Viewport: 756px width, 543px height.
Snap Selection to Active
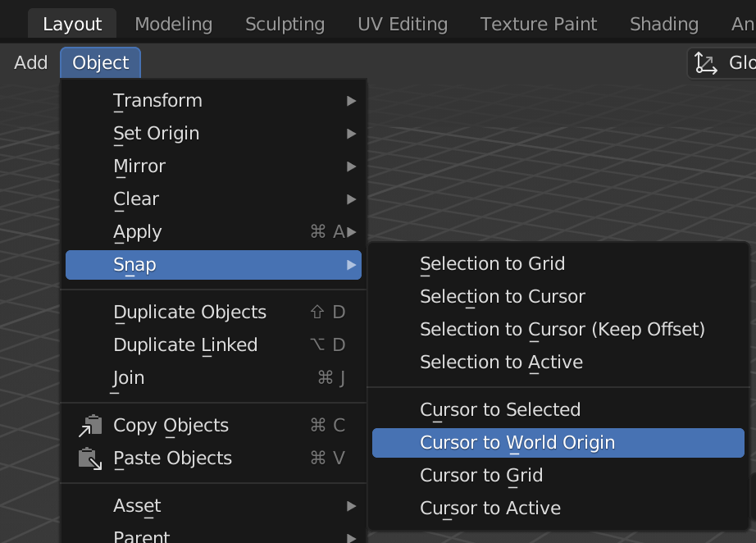558,363
